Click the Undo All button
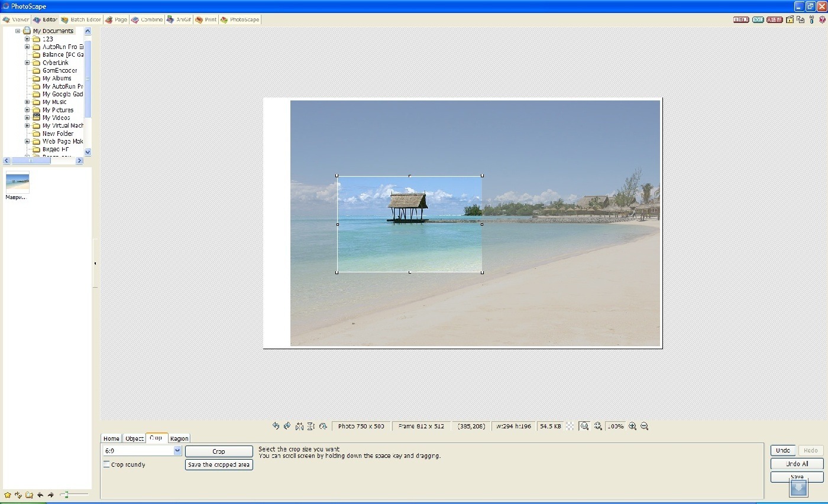The height and width of the screenshot is (504, 828). point(797,464)
